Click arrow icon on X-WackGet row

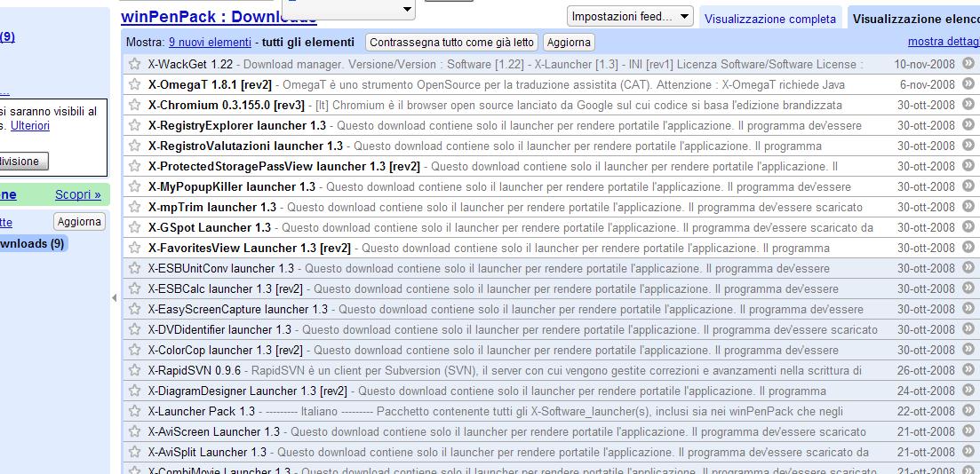968,64
